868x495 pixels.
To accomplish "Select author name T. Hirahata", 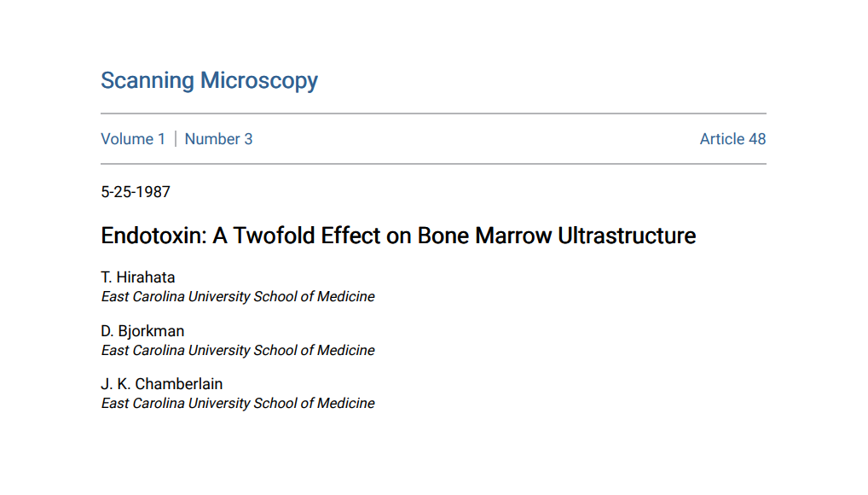I will click(x=138, y=277).
